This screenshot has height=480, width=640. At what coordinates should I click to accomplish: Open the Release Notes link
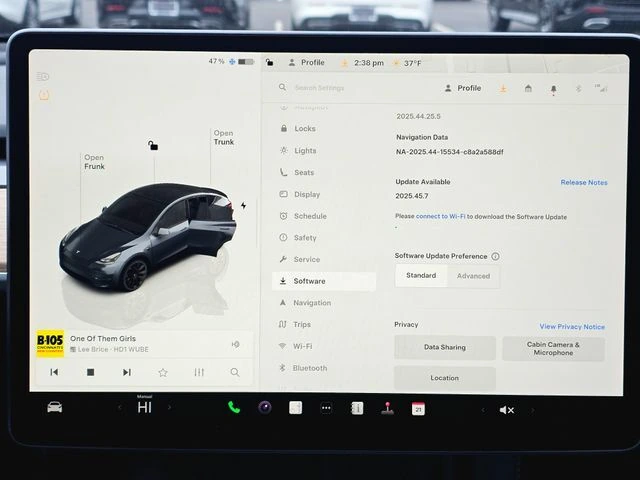click(x=584, y=183)
